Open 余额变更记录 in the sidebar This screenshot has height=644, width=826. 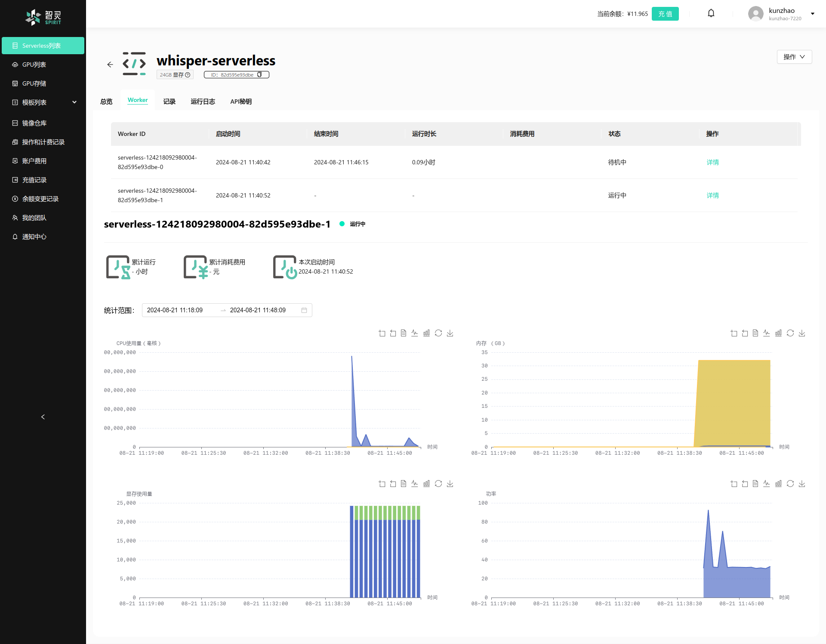pyautogui.click(x=43, y=199)
